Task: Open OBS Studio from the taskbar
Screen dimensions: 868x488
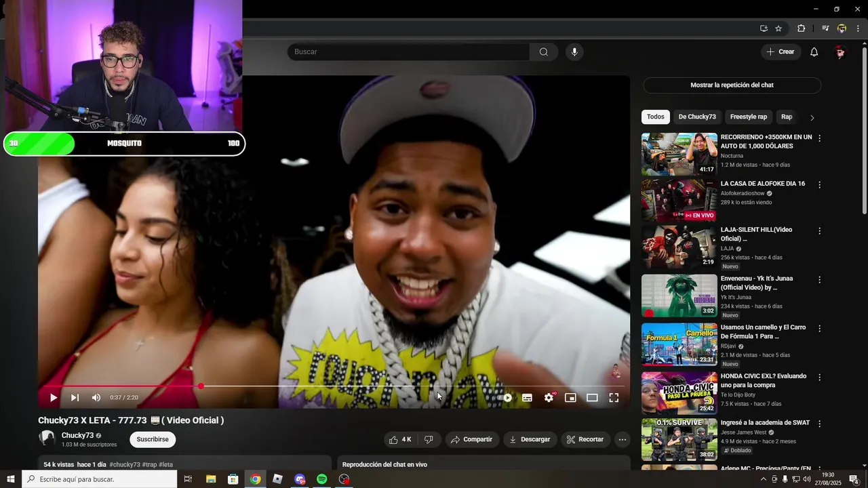Action: [344, 479]
